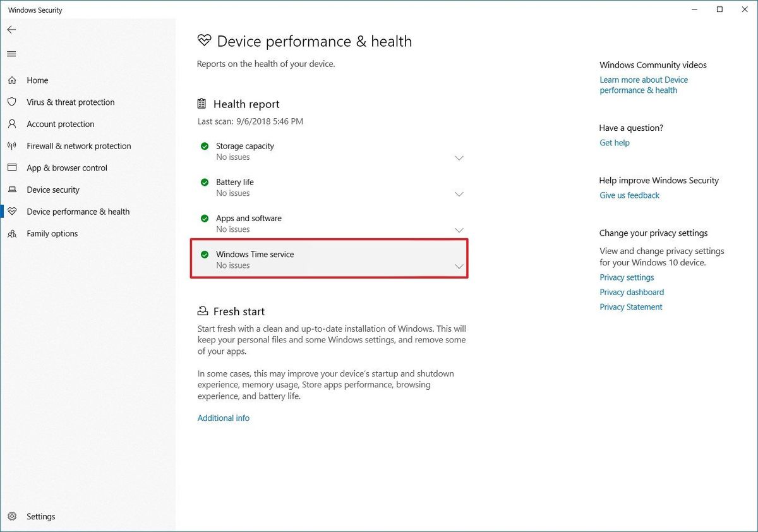Image resolution: width=758 pixels, height=532 pixels.
Task: Click the Firewall & network protection icon
Action: point(12,146)
